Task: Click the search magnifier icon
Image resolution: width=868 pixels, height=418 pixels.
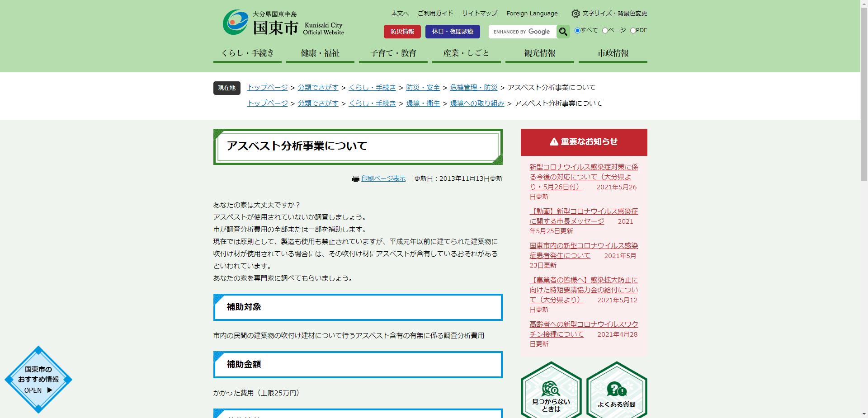Action: pyautogui.click(x=563, y=32)
